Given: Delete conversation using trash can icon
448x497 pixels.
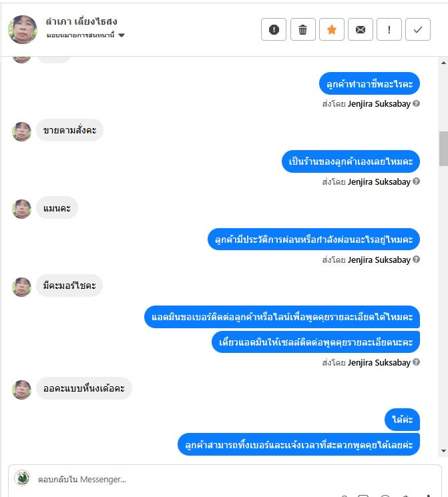Looking at the screenshot, I should [x=302, y=29].
